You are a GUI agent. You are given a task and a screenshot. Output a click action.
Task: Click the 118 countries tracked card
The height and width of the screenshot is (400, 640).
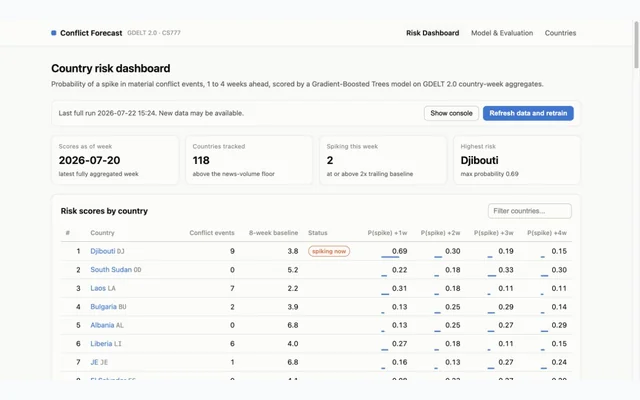(249, 160)
